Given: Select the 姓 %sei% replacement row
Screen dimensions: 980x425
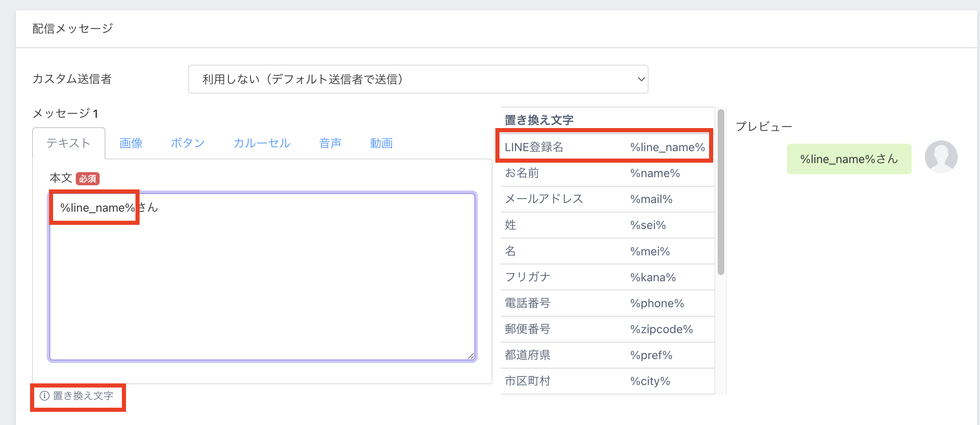Looking at the screenshot, I should (607, 225).
